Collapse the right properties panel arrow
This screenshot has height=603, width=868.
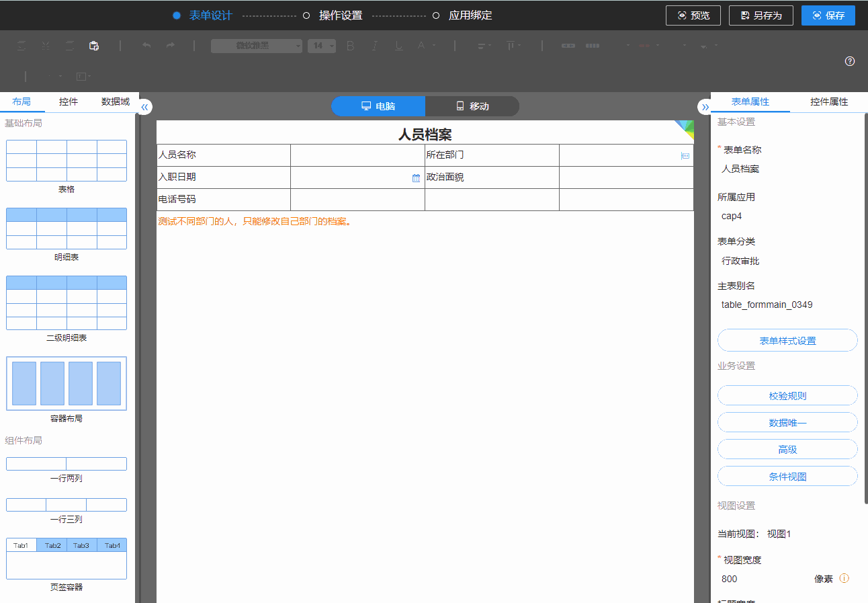pos(705,107)
